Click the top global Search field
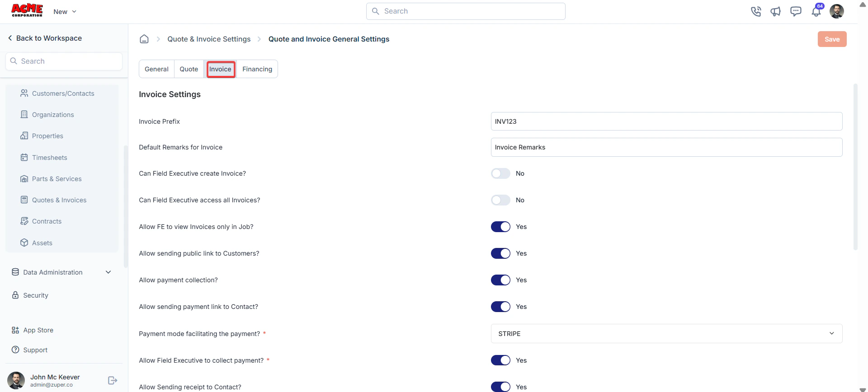Screen dimensions: 868x392 (x=466, y=11)
